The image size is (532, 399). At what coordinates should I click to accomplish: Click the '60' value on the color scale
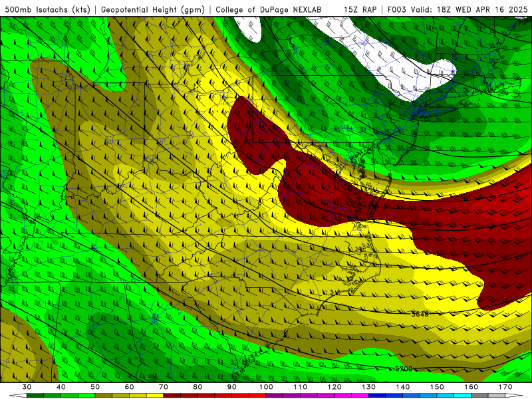[129, 387]
